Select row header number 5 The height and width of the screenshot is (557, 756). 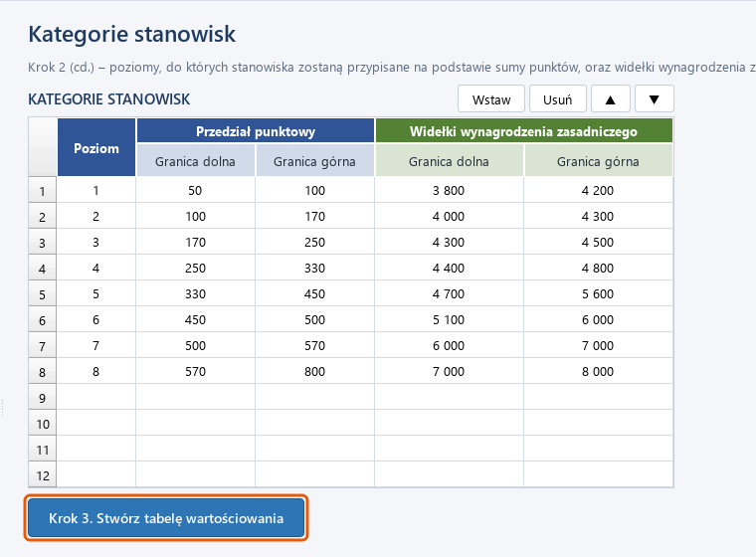(43, 294)
